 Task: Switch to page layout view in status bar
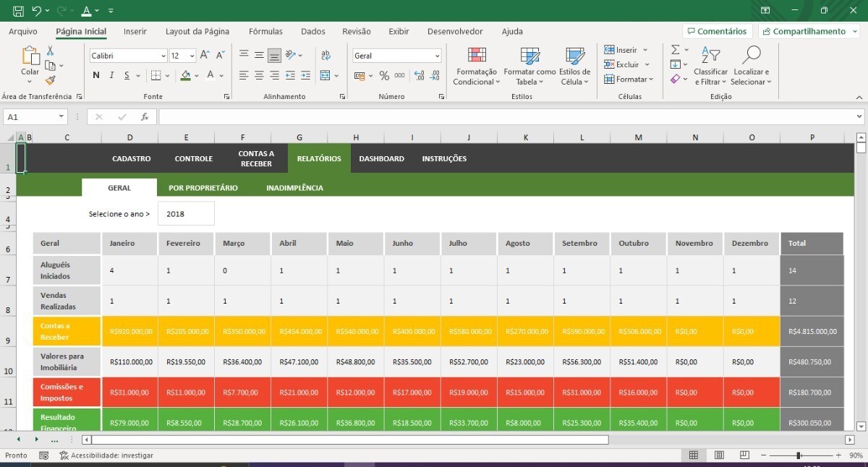(719, 455)
